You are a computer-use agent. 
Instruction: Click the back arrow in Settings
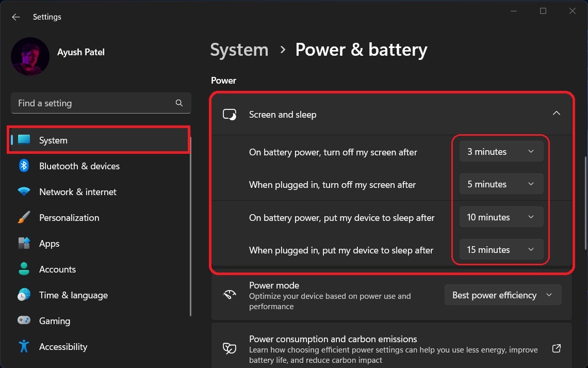pyautogui.click(x=16, y=17)
